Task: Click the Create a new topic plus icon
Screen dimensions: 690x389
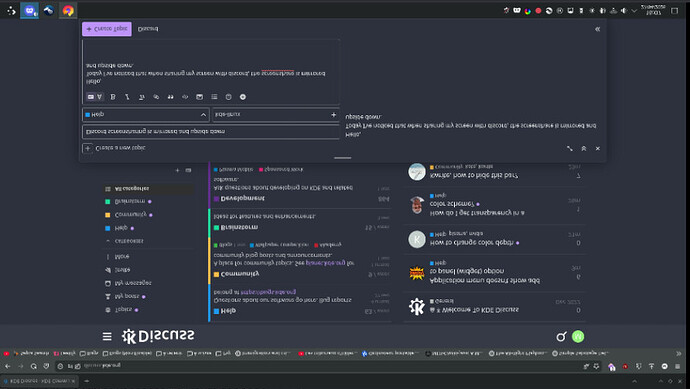Action: [x=88, y=148]
